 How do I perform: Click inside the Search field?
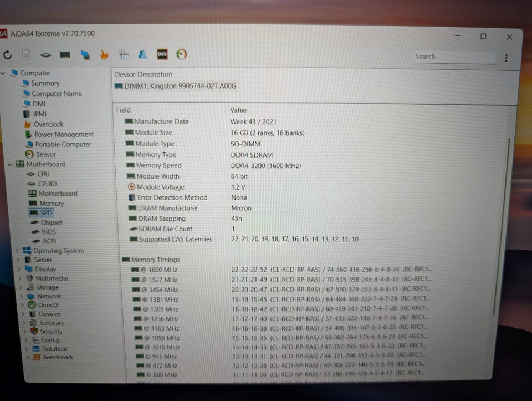(x=454, y=57)
